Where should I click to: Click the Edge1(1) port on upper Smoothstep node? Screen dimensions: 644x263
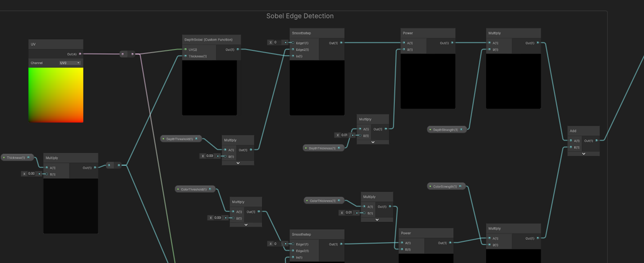click(x=292, y=43)
